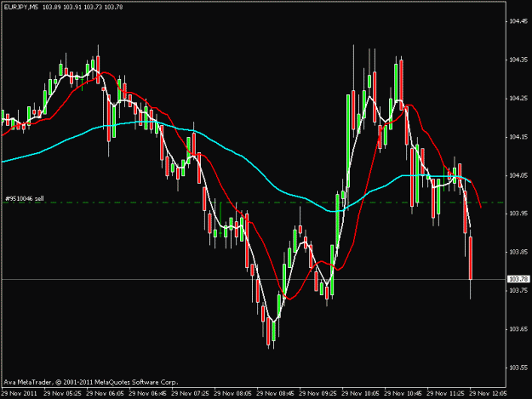Click the 104.05 price axis label
This screenshot has width=532, height=399.
pyautogui.click(x=518, y=175)
